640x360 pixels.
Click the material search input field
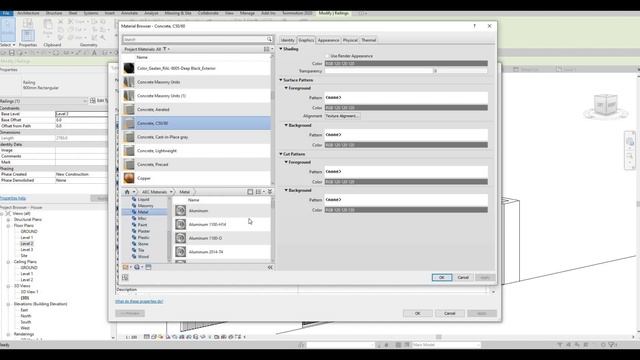[194, 39]
